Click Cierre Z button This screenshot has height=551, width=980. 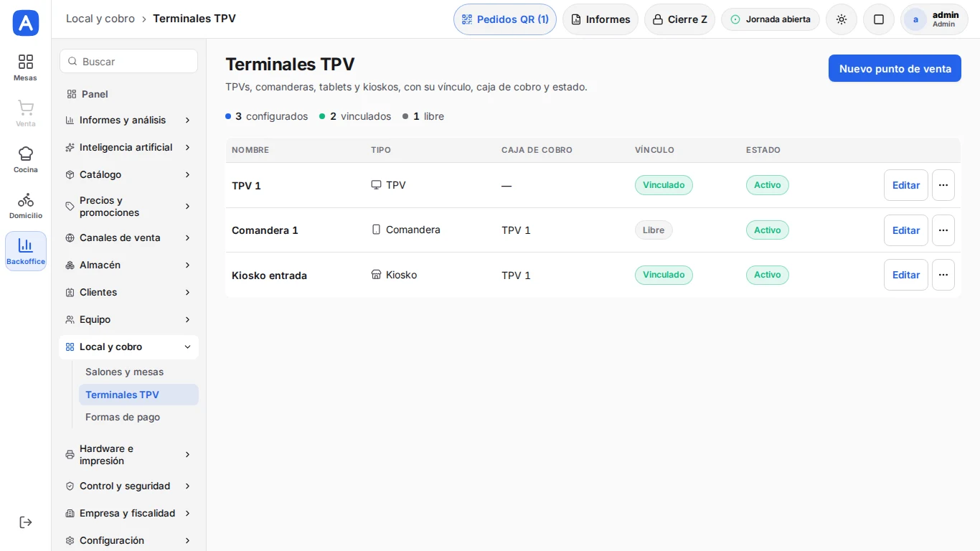(x=679, y=19)
